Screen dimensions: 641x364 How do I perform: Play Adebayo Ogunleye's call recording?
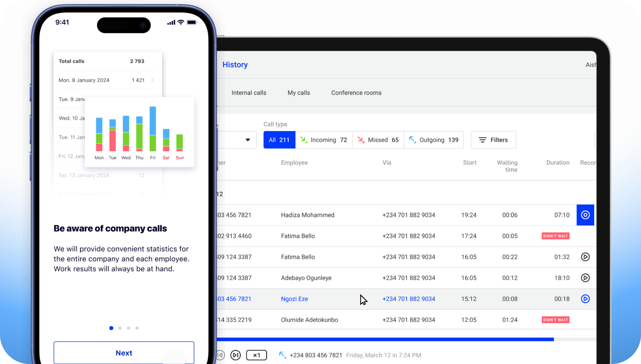tap(586, 278)
